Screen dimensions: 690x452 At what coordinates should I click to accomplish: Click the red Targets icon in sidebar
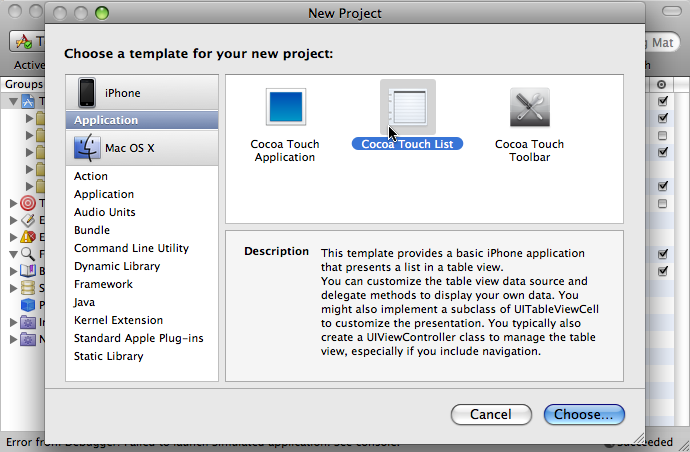point(28,203)
